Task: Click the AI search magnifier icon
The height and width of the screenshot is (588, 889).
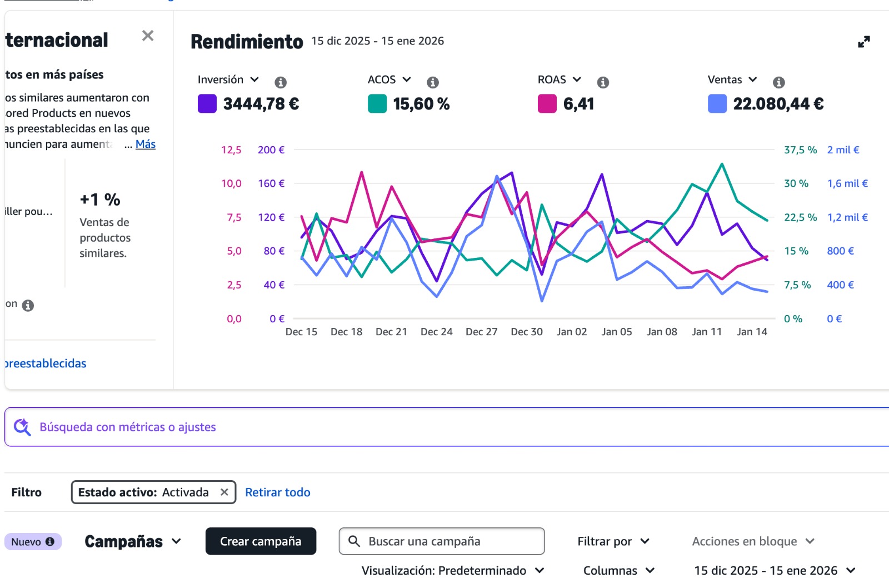Action: [22, 427]
